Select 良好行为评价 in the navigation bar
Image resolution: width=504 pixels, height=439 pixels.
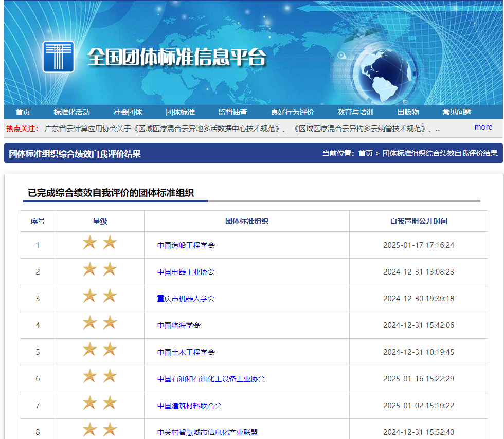coord(293,112)
